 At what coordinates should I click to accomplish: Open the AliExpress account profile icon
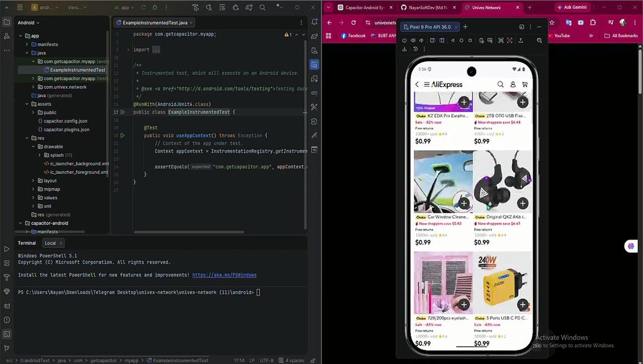513,84
